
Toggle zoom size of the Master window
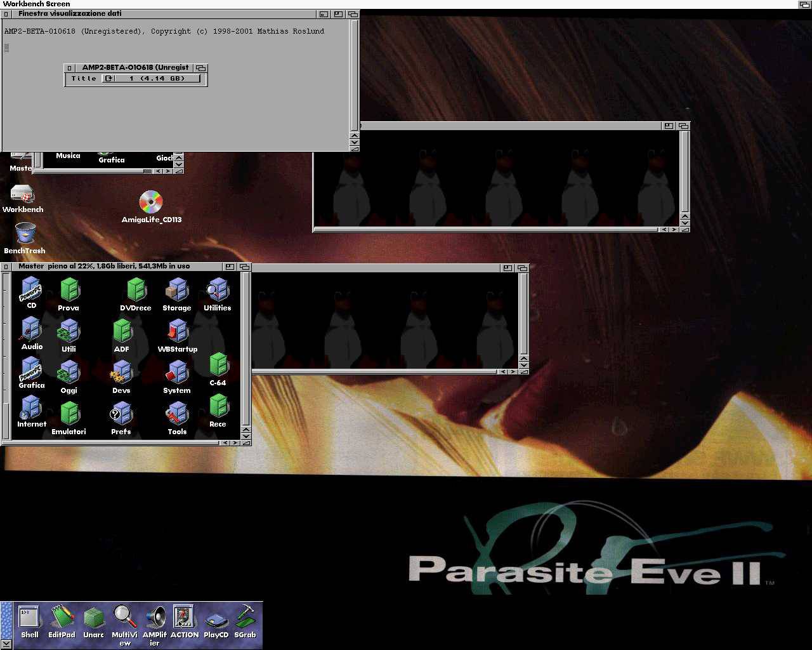click(x=230, y=267)
